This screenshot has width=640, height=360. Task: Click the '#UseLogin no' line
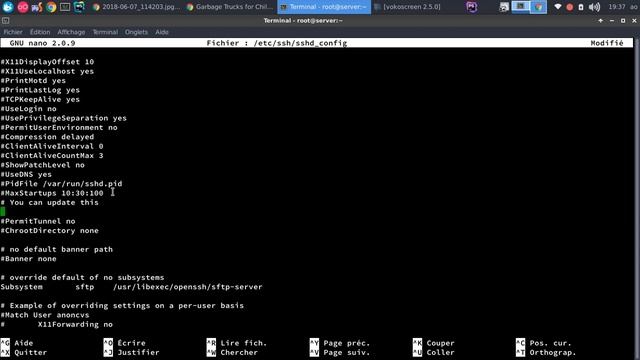(29, 109)
